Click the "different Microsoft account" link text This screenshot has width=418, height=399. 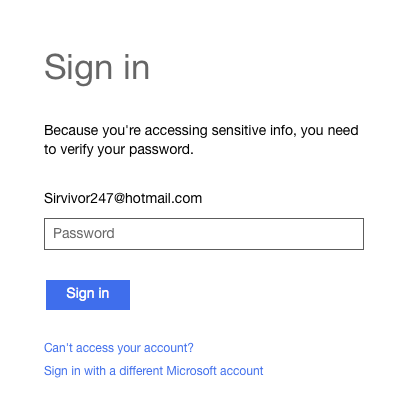coord(191,371)
